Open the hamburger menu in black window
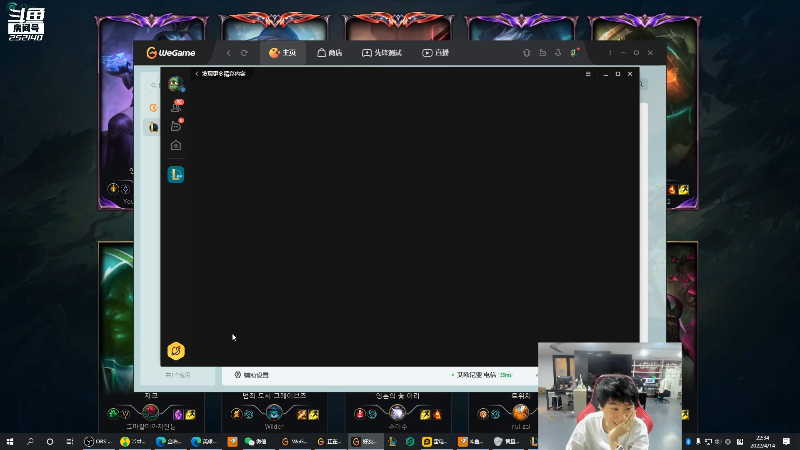The image size is (800, 450). tap(588, 74)
